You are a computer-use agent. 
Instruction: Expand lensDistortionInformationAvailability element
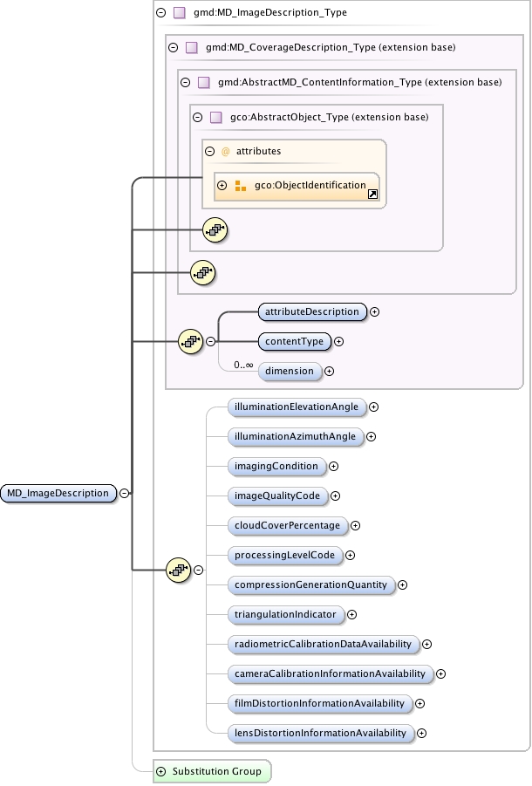(x=422, y=733)
